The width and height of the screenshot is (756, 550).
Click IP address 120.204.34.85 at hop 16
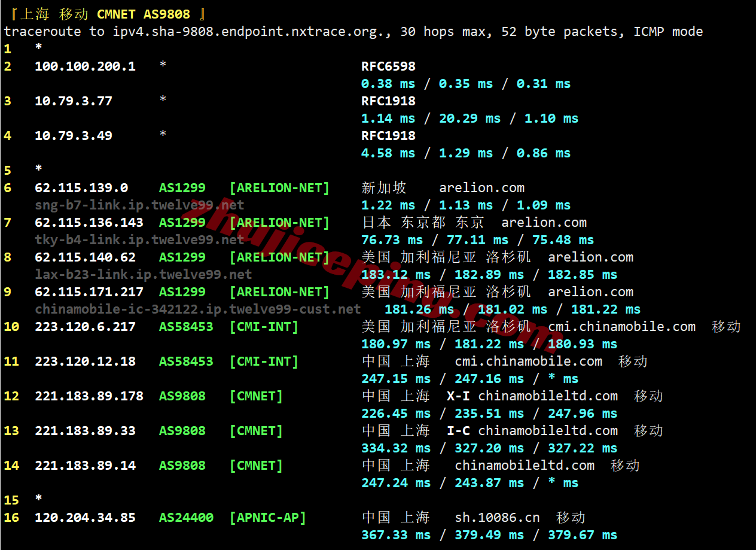coord(85,518)
